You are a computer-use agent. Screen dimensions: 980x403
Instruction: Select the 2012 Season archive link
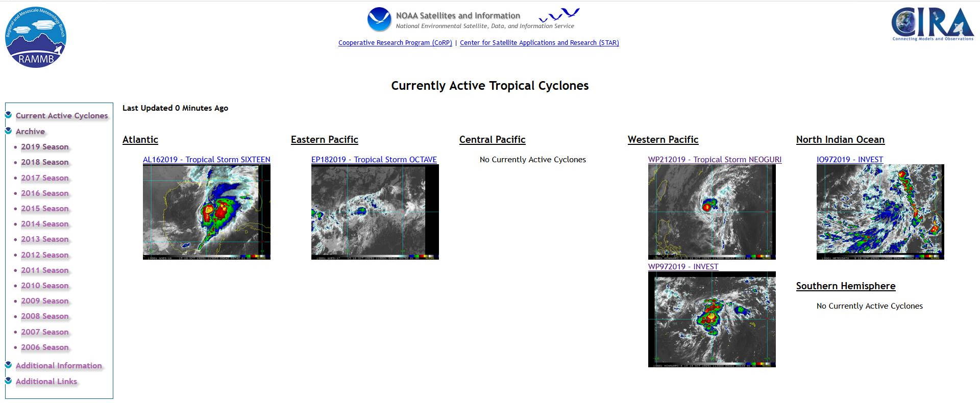pyautogui.click(x=45, y=255)
